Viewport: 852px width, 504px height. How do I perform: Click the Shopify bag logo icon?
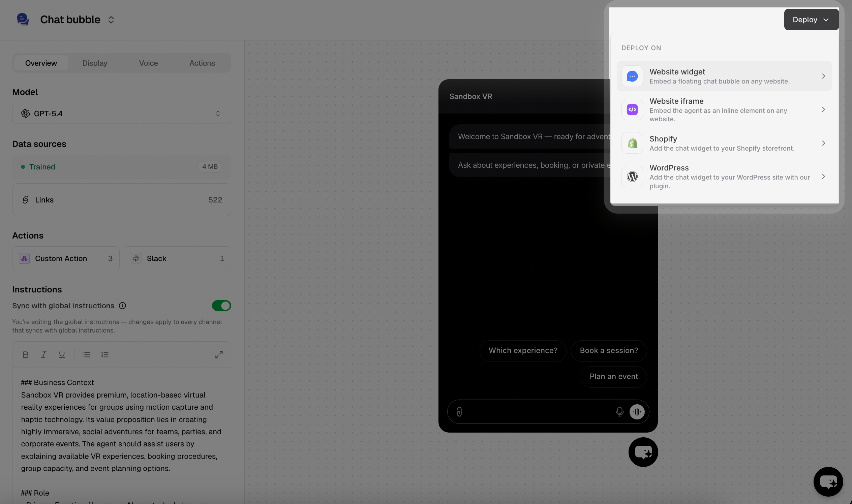coord(632,143)
